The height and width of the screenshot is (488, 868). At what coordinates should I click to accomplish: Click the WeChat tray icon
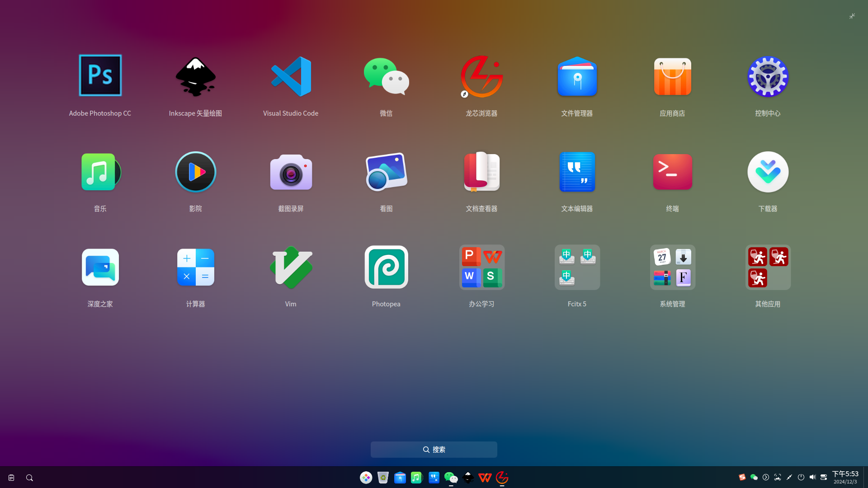(x=754, y=477)
